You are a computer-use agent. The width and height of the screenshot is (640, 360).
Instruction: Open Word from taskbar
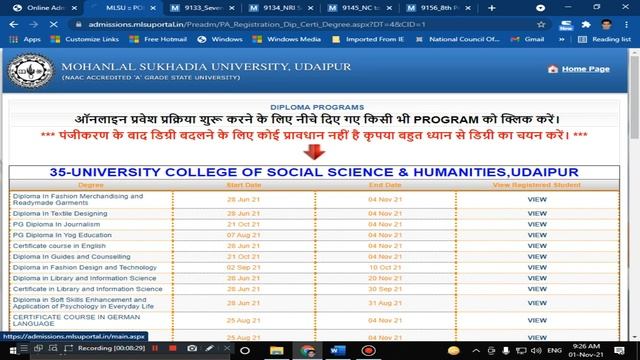coord(338,351)
